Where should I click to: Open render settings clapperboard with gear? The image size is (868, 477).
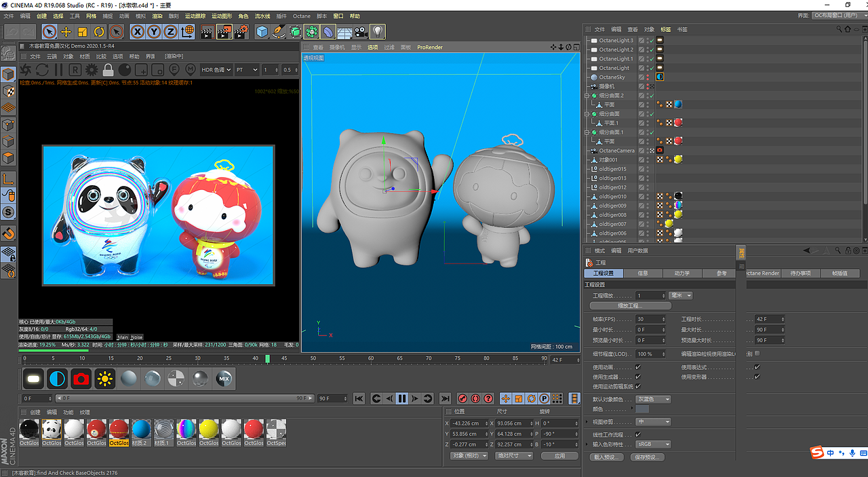point(240,31)
